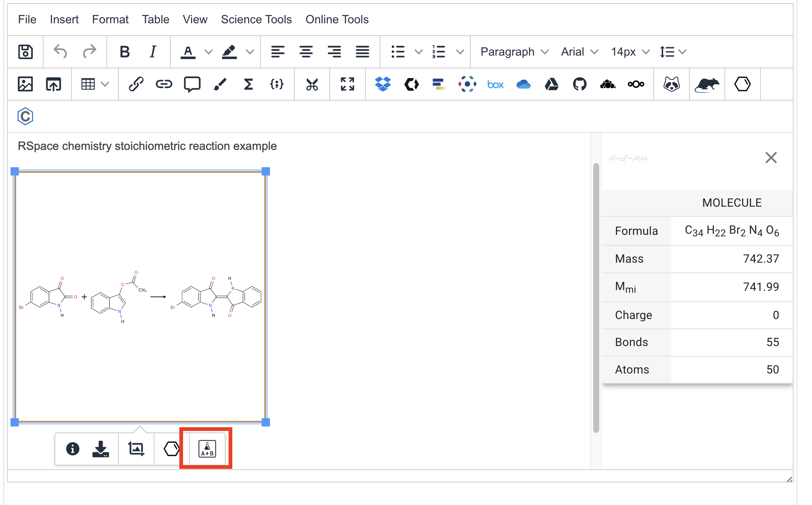Open the Science Tools menu
The image size is (812, 505).
click(x=256, y=20)
